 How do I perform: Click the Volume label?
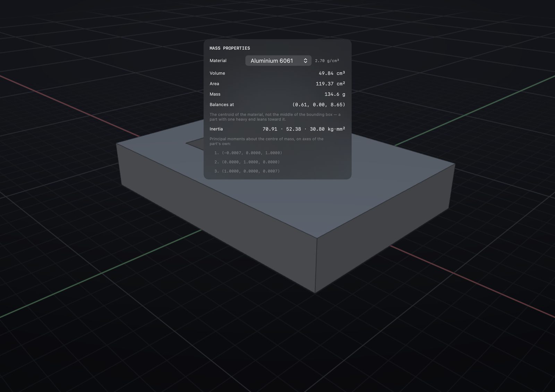(x=217, y=73)
